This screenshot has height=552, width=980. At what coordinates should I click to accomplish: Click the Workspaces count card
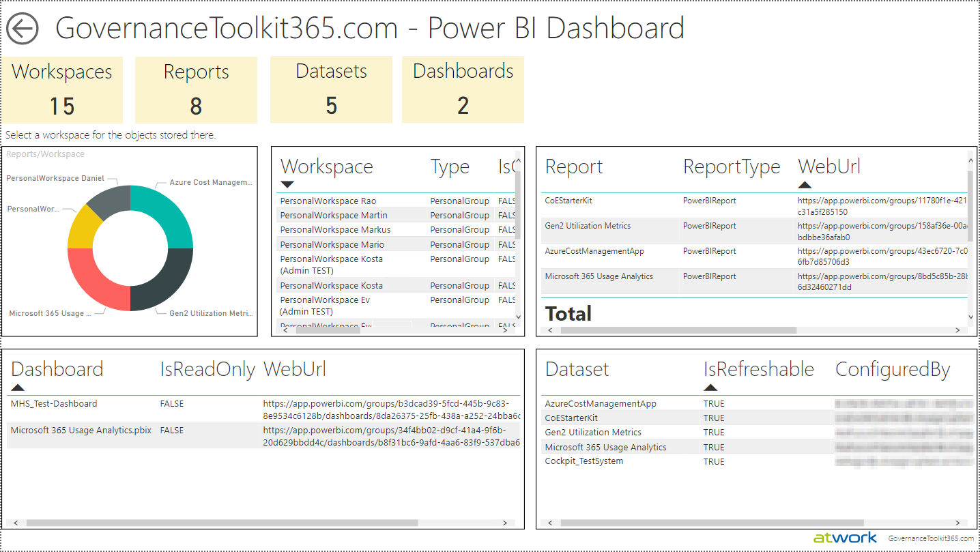(x=62, y=89)
